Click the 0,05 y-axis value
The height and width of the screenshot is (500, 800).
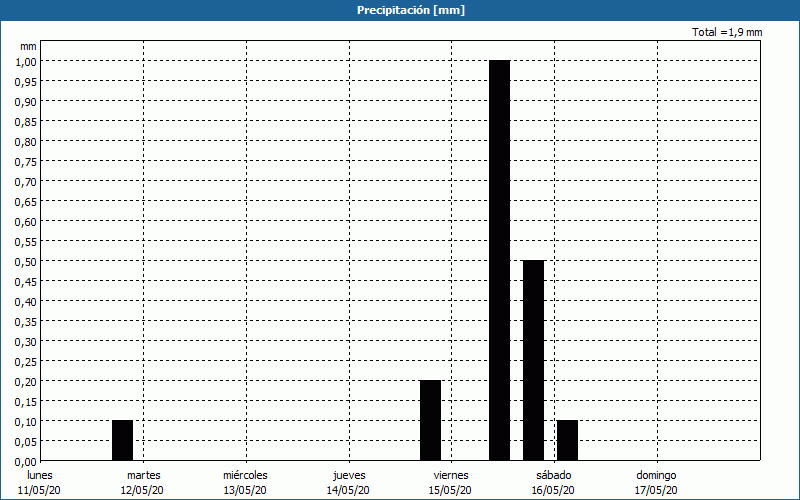[26, 441]
